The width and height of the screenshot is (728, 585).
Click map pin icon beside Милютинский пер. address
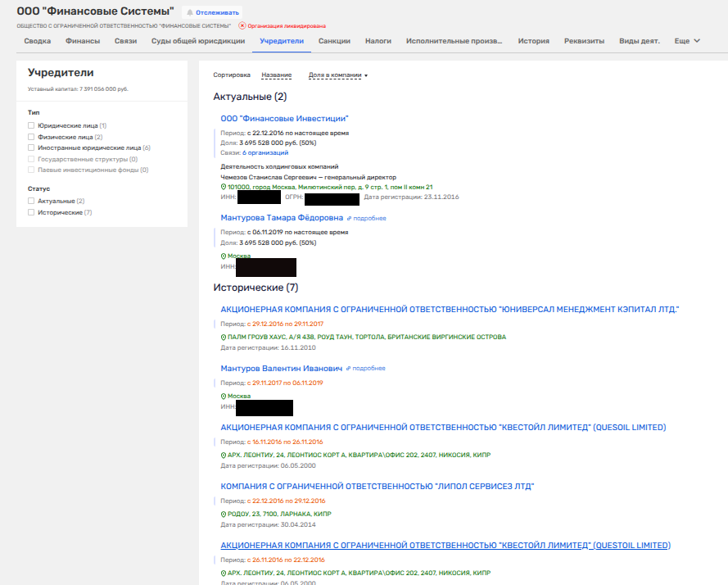pyautogui.click(x=224, y=187)
